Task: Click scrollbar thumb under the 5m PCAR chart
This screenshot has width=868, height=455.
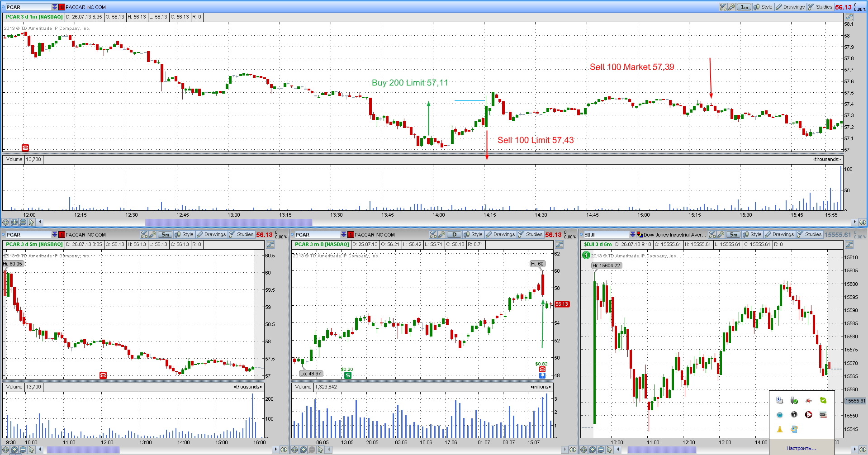Action: (x=83, y=450)
